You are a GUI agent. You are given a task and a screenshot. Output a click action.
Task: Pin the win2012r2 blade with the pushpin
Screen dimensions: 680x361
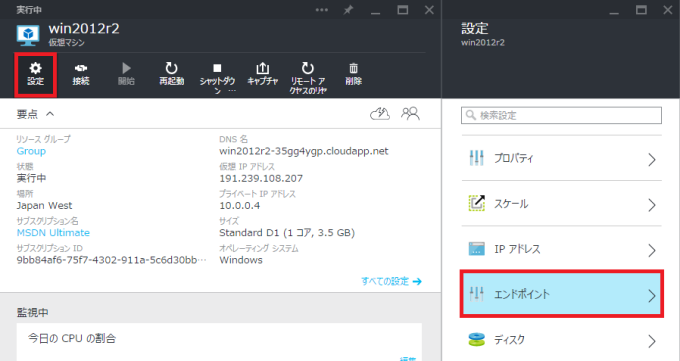(348, 10)
